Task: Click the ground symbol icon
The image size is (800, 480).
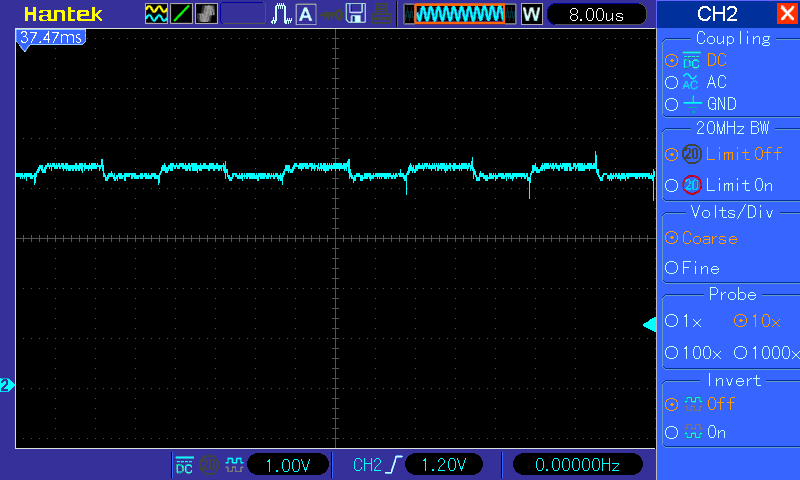Action: coord(692,104)
